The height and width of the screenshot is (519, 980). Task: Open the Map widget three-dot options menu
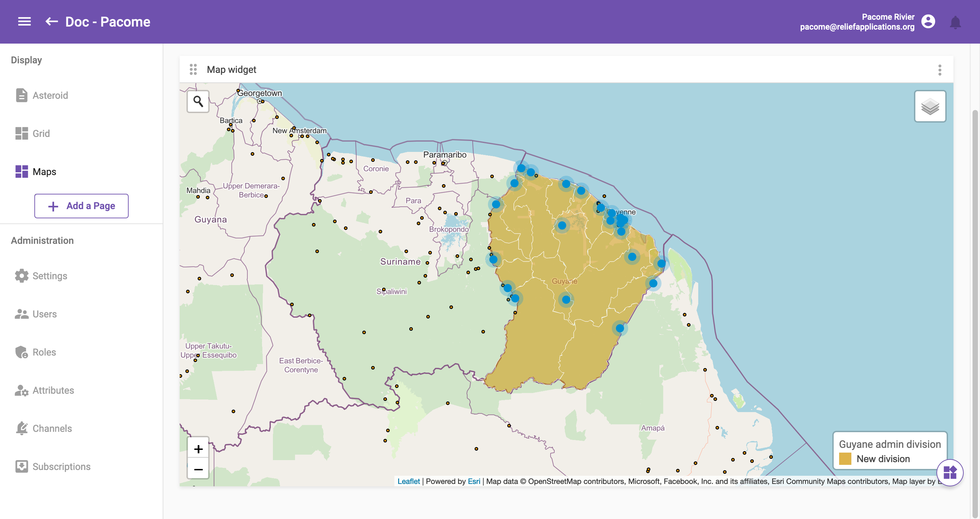[939, 70]
